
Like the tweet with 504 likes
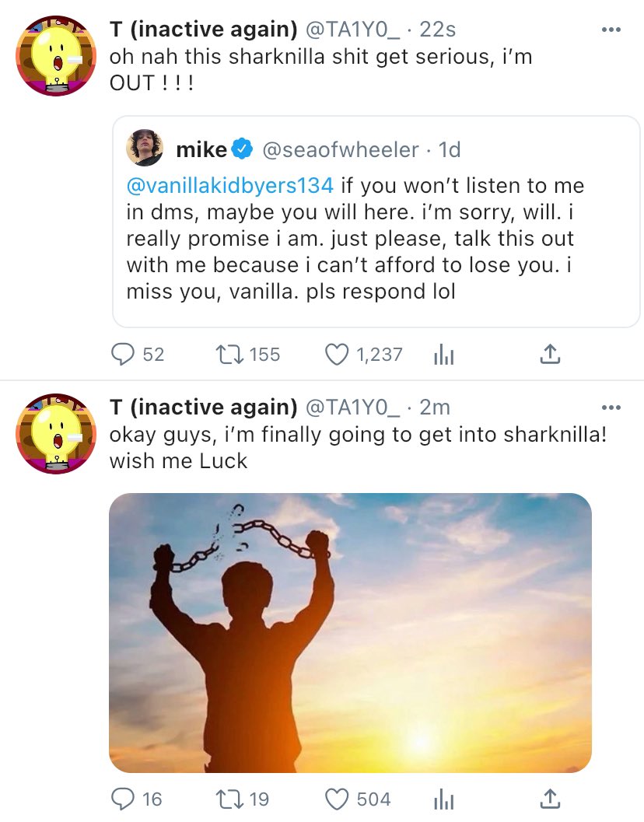click(x=336, y=799)
